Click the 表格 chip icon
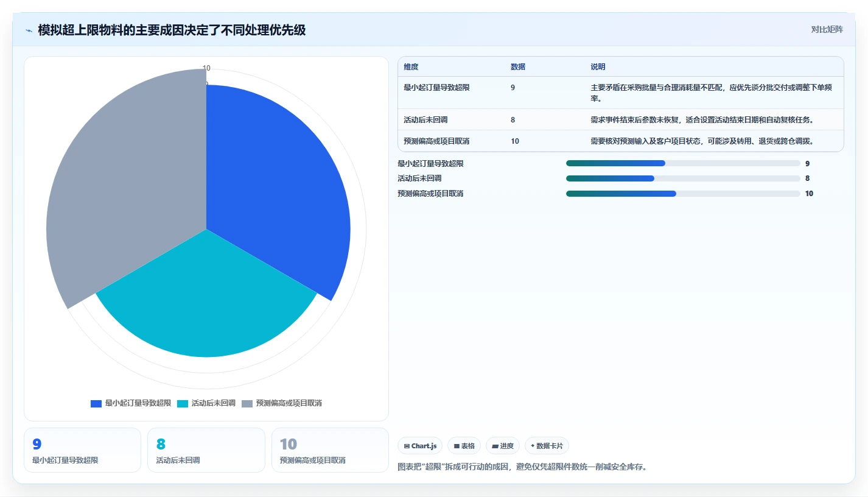The height and width of the screenshot is (497, 868). point(457,446)
